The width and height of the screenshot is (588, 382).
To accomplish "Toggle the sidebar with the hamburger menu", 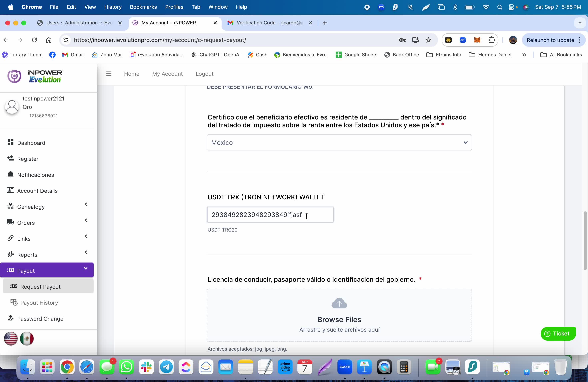I will (x=109, y=74).
